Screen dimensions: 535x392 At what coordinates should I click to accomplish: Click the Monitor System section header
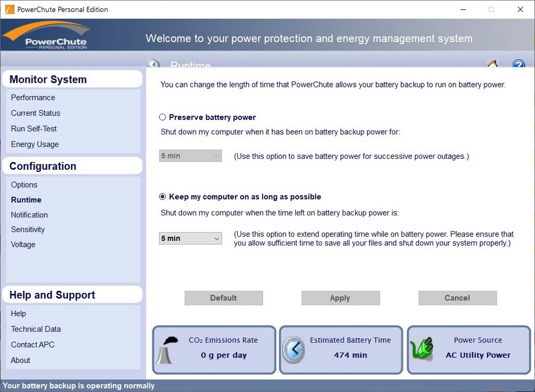[x=72, y=80]
